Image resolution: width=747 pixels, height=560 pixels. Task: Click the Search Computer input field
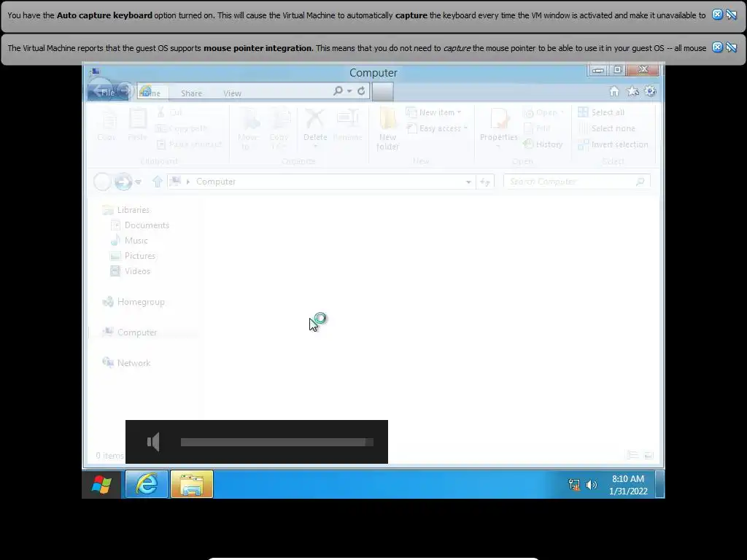coord(577,182)
